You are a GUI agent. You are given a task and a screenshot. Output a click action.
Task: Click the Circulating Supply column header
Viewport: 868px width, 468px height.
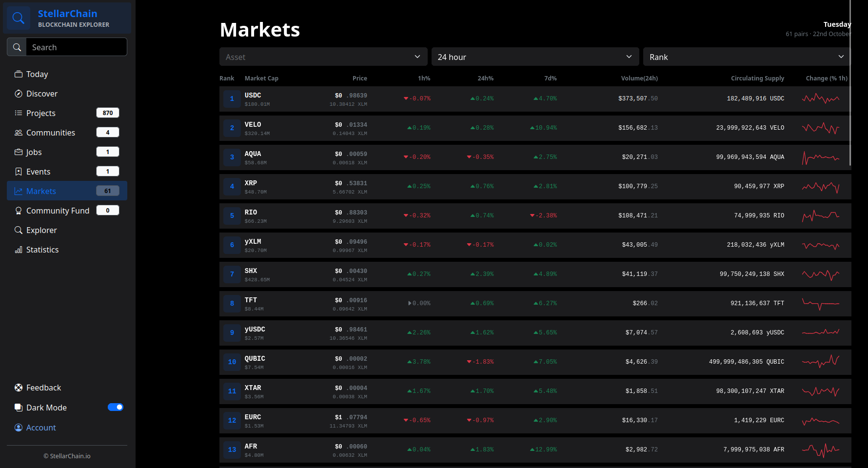click(x=757, y=78)
